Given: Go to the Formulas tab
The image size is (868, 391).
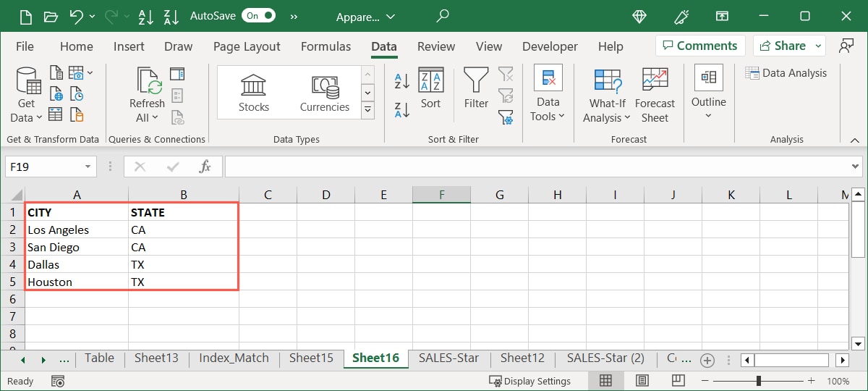Looking at the screenshot, I should click(x=325, y=46).
